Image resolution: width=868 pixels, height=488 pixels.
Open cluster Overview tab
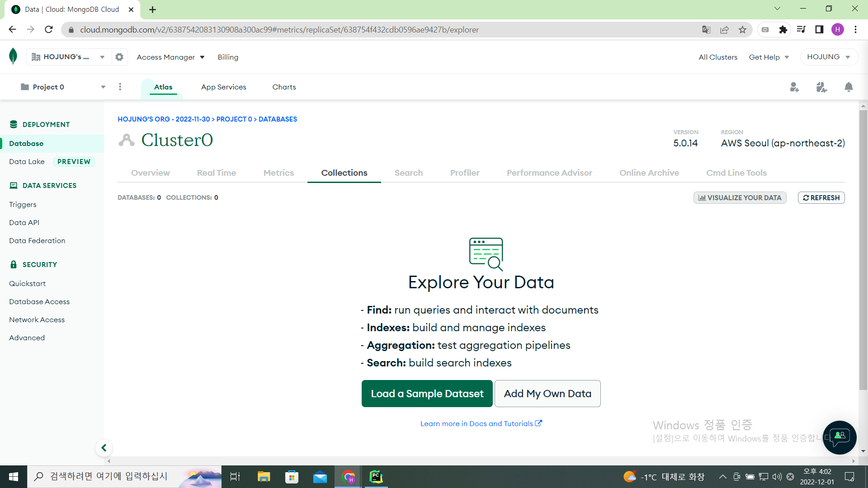(x=151, y=173)
